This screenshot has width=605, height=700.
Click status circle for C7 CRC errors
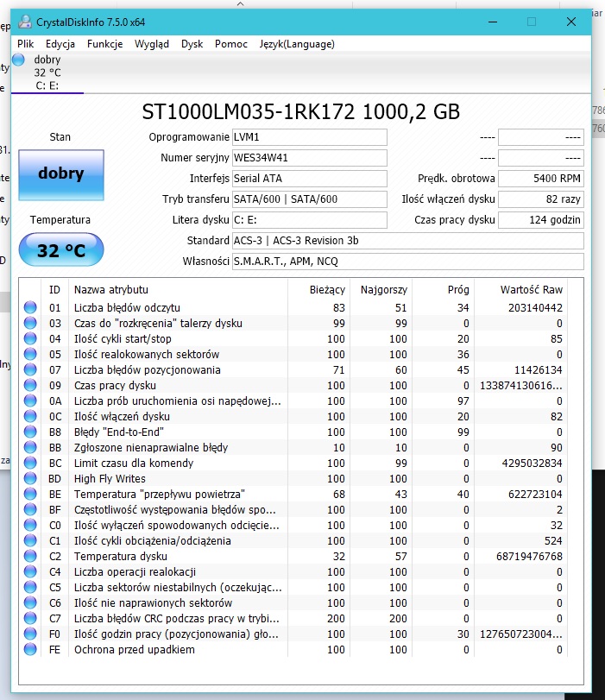click(x=30, y=618)
